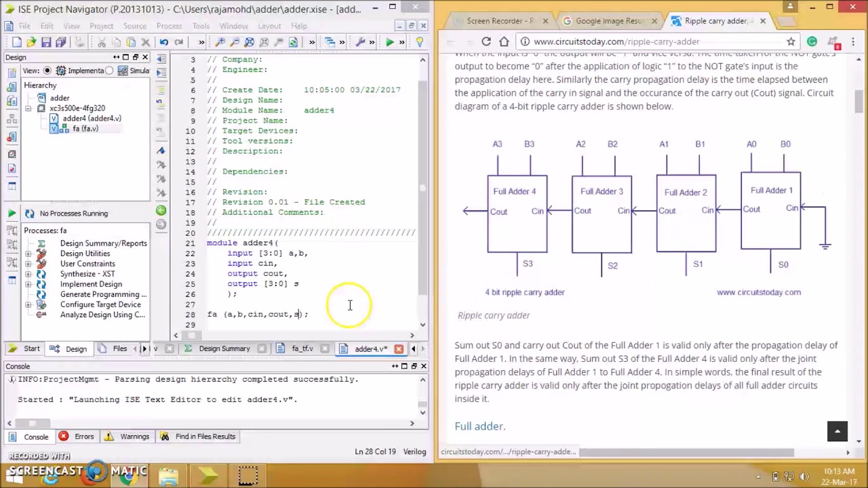The width and height of the screenshot is (868, 488).
Task: Expand the Design Utilities process
Action: tap(28, 253)
